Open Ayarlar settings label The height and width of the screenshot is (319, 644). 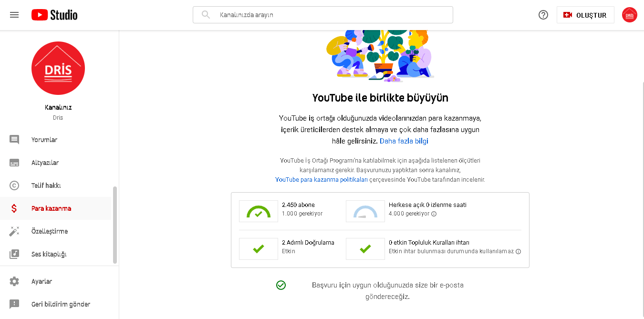(42, 281)
